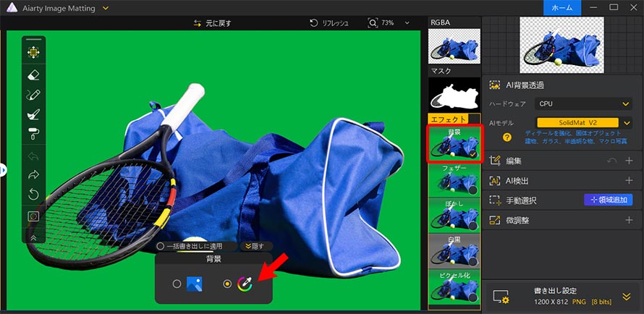Select the dodge/paint brush tool
The width and height of the screenshot is (644, 314).
pyautogui.click(x=33, y=114)
